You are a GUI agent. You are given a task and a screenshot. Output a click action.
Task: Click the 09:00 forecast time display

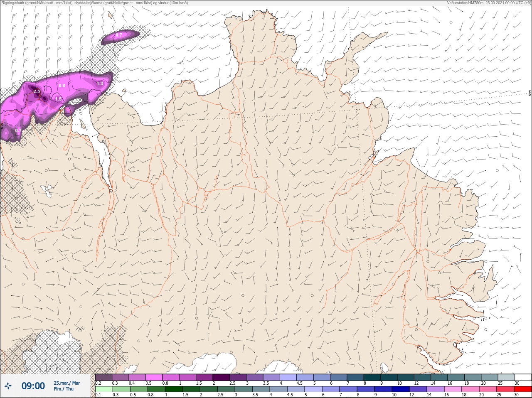pyautogui.click(x=33, y=386)
